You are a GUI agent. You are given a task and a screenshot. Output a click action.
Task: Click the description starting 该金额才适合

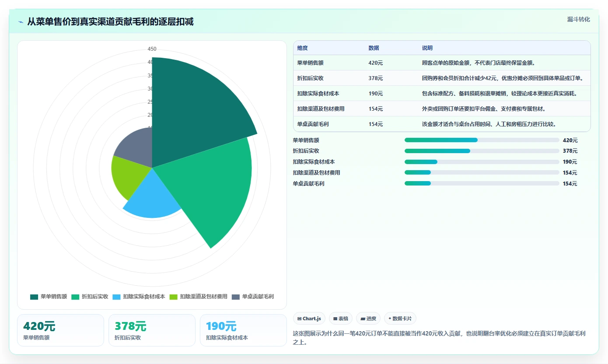pos(489,124)
